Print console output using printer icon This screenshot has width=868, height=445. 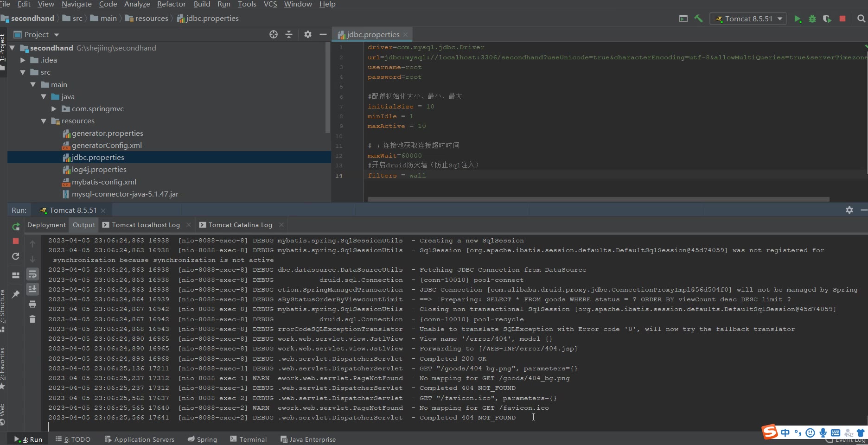pyautogui.click(x=32, y=304)
